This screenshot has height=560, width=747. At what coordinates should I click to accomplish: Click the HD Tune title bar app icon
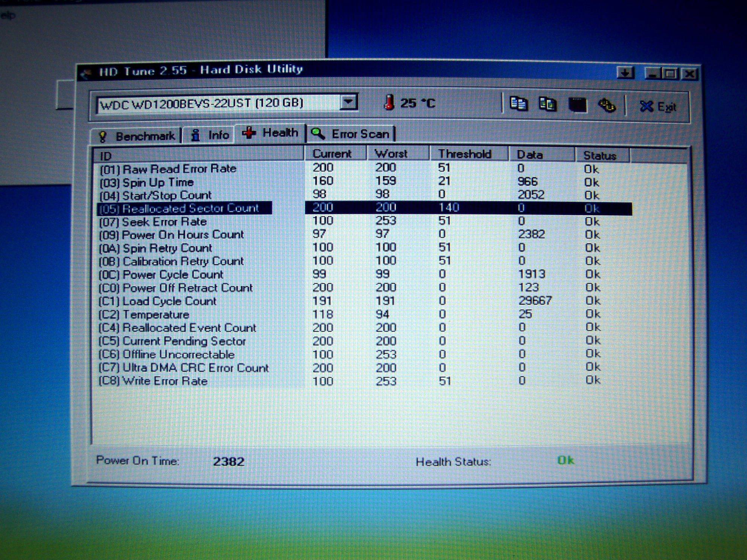(86, 73)
